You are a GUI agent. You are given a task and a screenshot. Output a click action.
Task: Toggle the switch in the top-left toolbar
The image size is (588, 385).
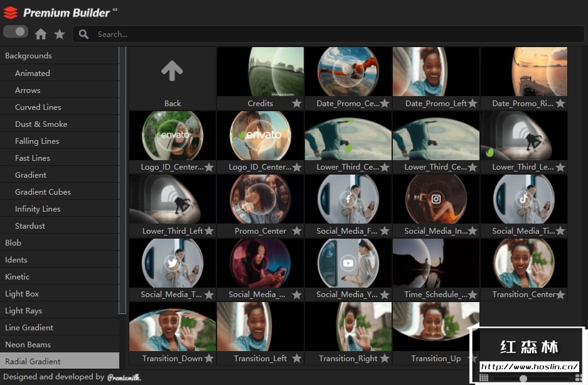pos(16,31)
